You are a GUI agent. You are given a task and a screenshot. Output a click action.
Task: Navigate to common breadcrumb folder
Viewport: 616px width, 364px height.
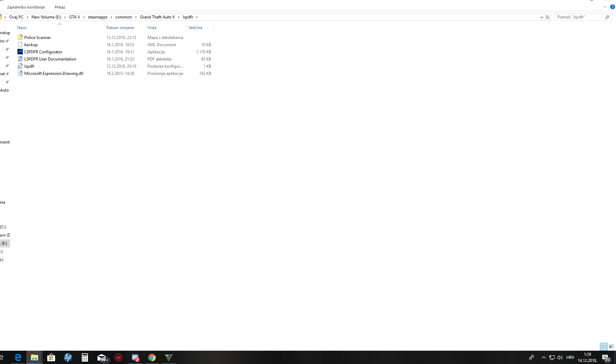(124, 17)
